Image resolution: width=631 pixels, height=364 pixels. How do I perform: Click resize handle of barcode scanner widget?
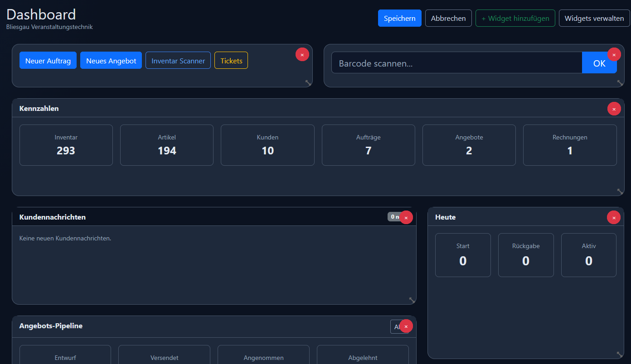coord(620,83)
